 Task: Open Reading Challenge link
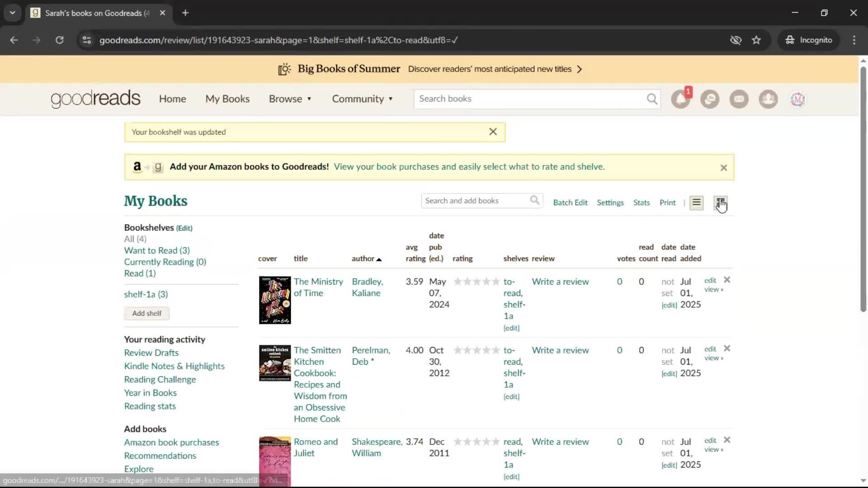click(160, 380)
